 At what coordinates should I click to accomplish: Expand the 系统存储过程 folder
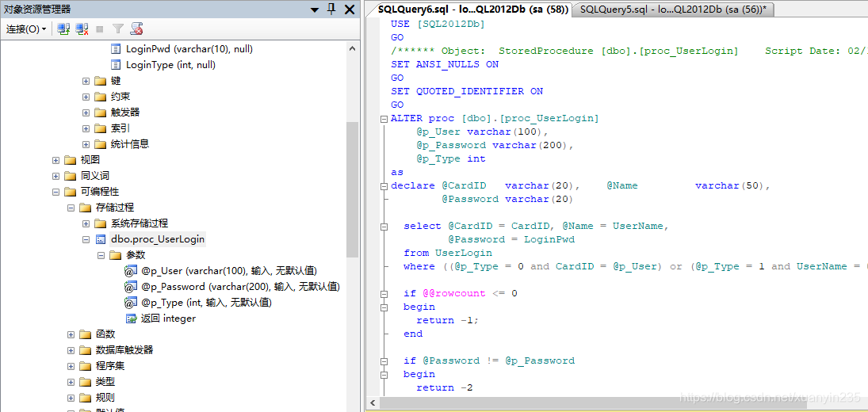(86, 223)
